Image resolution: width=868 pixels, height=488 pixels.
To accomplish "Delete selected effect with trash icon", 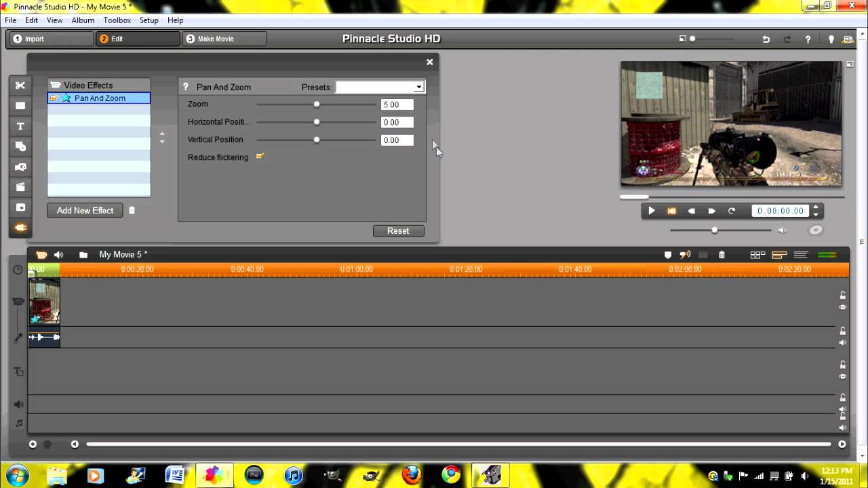I will point(132,210).
